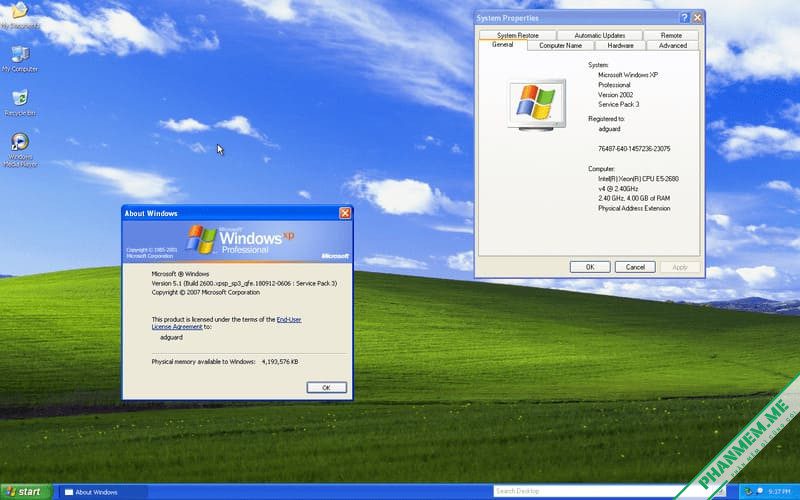Select the Windows Media Player desktop icon
This screenshot has height=500, width=800.
pos(20,150)
